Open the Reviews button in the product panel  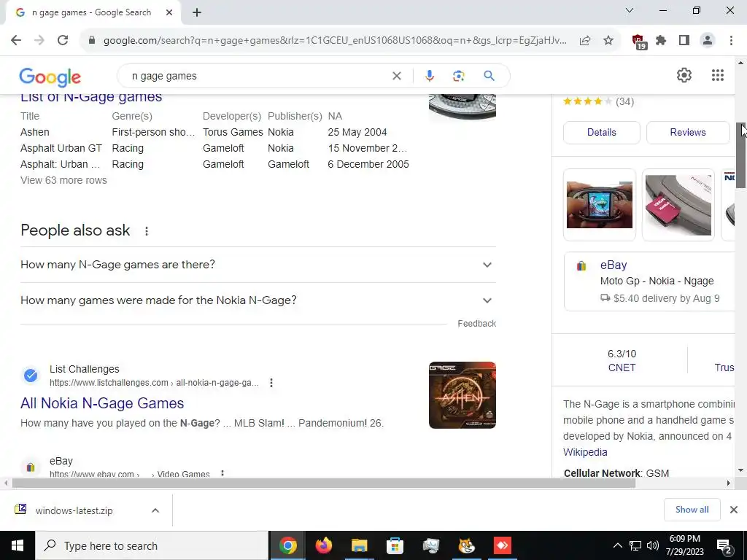[687, 133]
